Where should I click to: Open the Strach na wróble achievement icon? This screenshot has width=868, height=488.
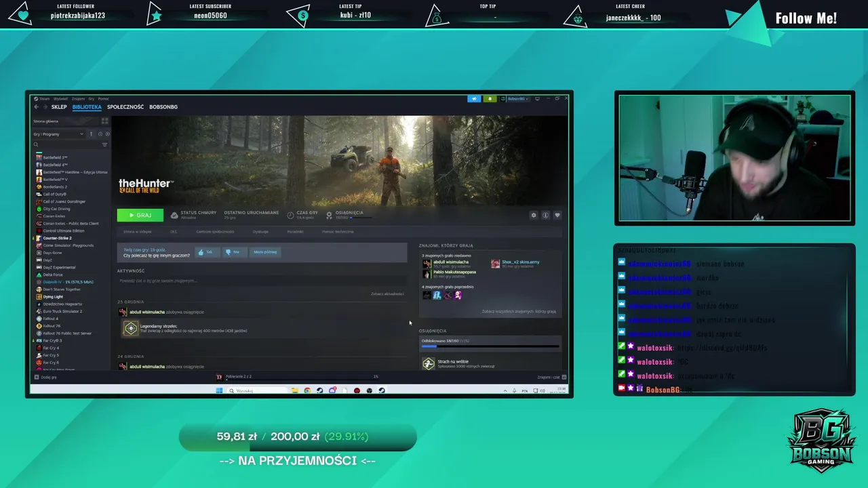tap(429, 364)
